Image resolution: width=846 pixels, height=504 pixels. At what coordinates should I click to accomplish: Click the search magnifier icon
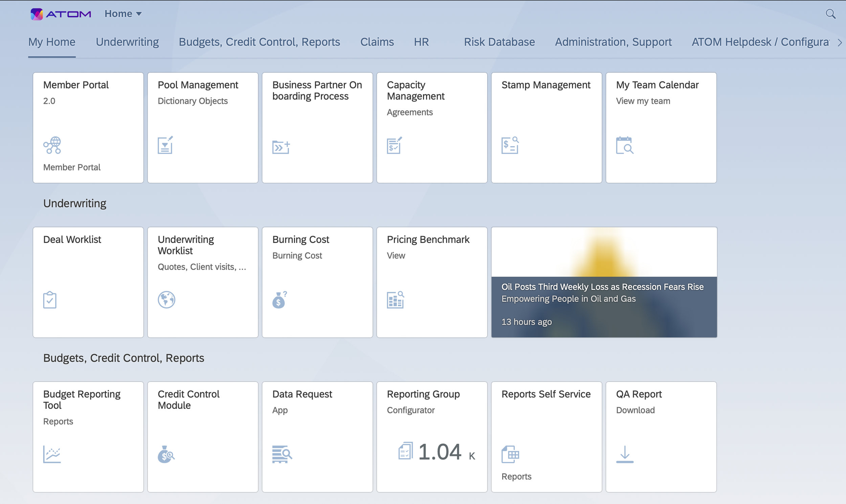point(830,14)
